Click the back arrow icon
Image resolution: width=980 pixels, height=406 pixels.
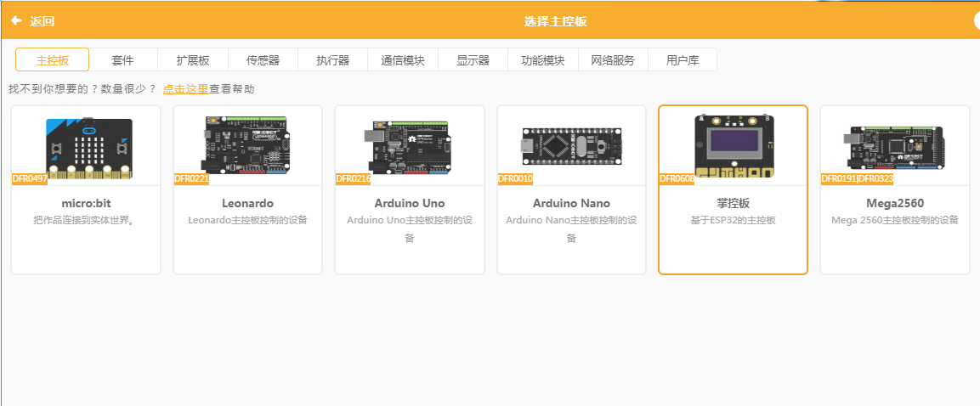coord(16,20)
